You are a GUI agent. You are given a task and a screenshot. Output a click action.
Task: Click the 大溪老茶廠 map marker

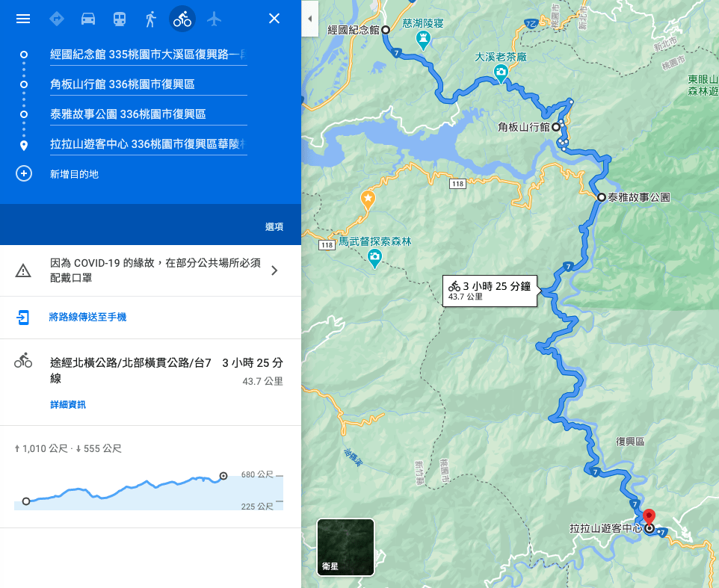pyautogui.click(x=500, y=72)
